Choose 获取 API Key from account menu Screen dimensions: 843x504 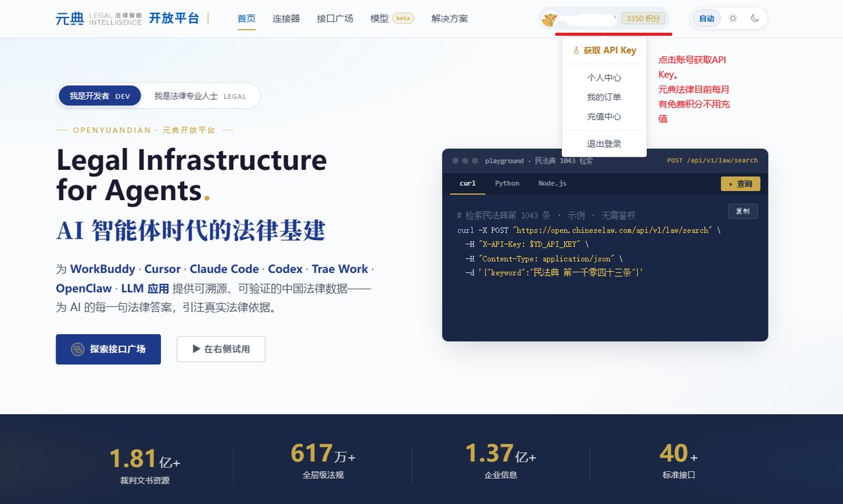(604, 51)
